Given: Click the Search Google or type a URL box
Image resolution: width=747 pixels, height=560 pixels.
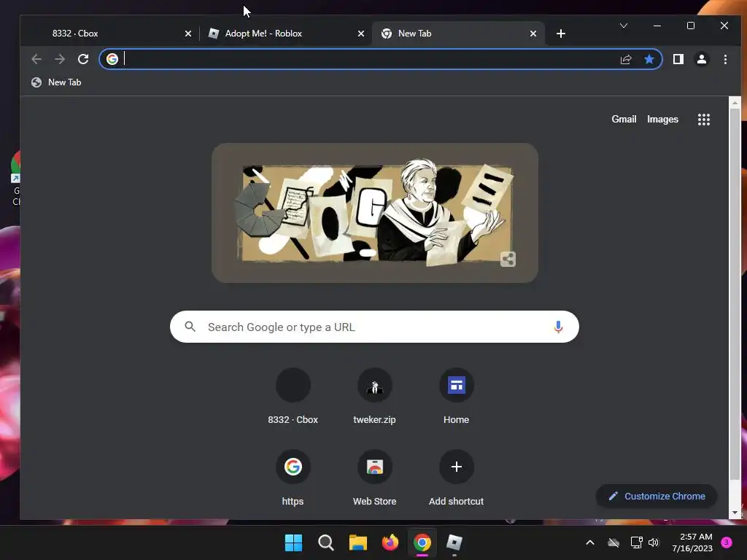Looking at the screenshot, I should [374, 327].
